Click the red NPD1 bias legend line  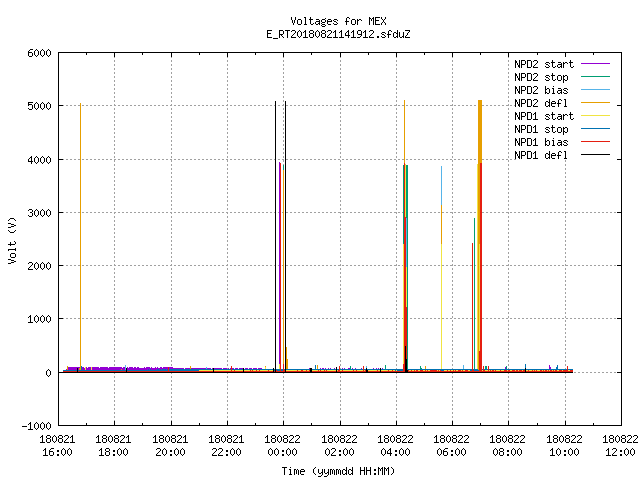pyautogui.click(x=595, y=142)
